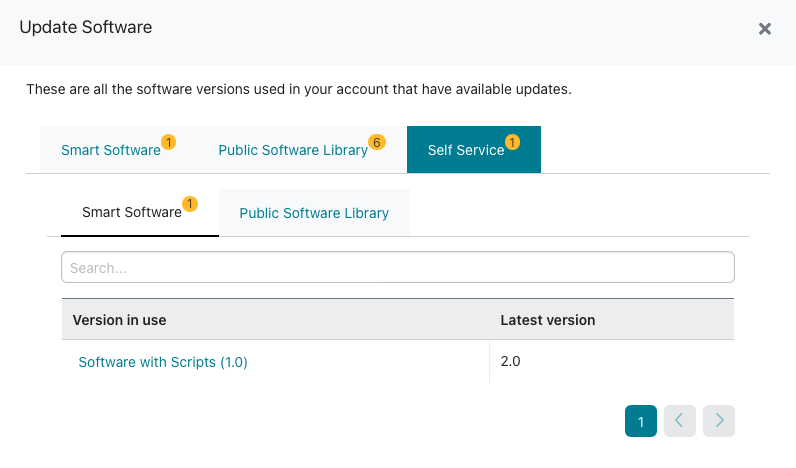Switch to the top Smart Software tab

(x=119, y=150)
